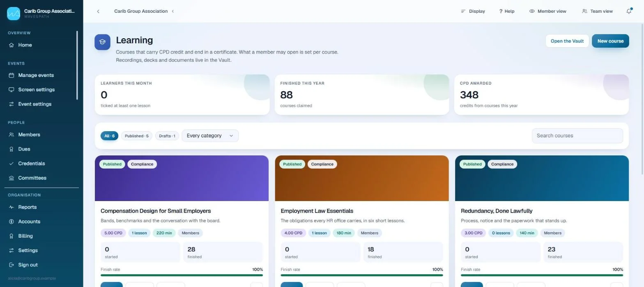Click the "348" CPD awarded value
644x287 pixels.
tap(469, 95)
